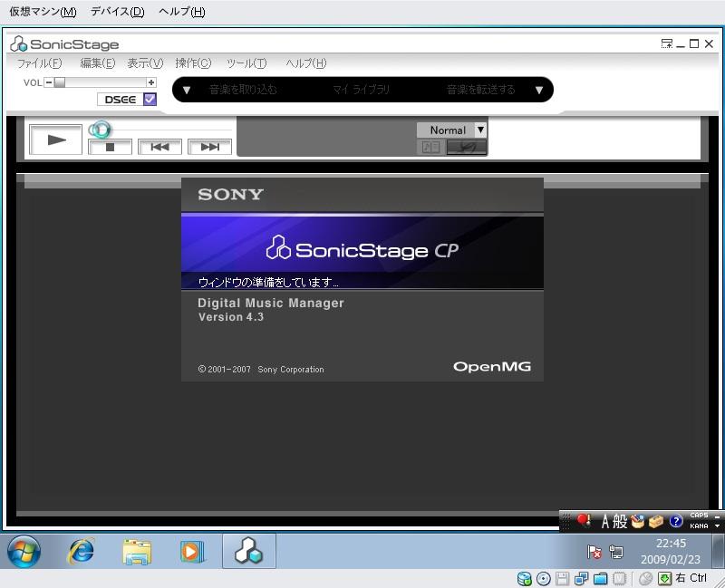Image resolution: width=725 pixels, height=588 pixels.
Task: Decrease volume with the minus button
Action: point(49,82)
